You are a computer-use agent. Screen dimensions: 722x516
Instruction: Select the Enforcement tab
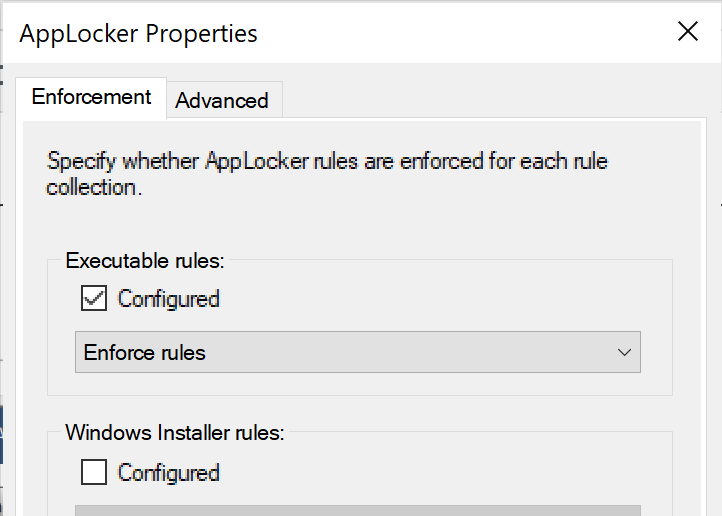(91, 97)
